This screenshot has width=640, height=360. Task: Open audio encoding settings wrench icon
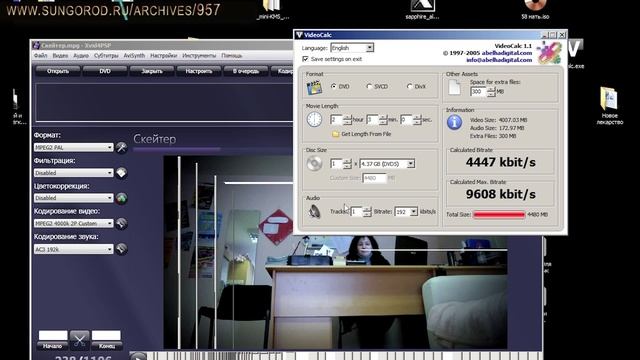121,249
